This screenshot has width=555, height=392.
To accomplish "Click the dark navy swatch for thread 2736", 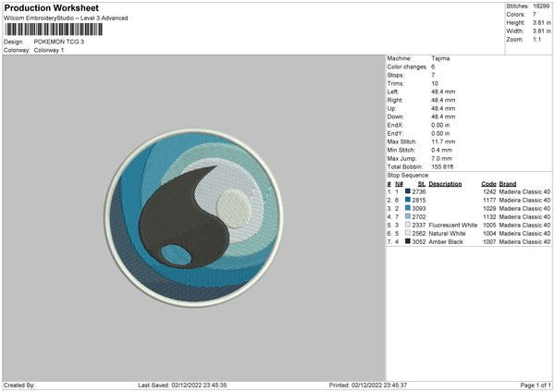I will click(408, 191).
